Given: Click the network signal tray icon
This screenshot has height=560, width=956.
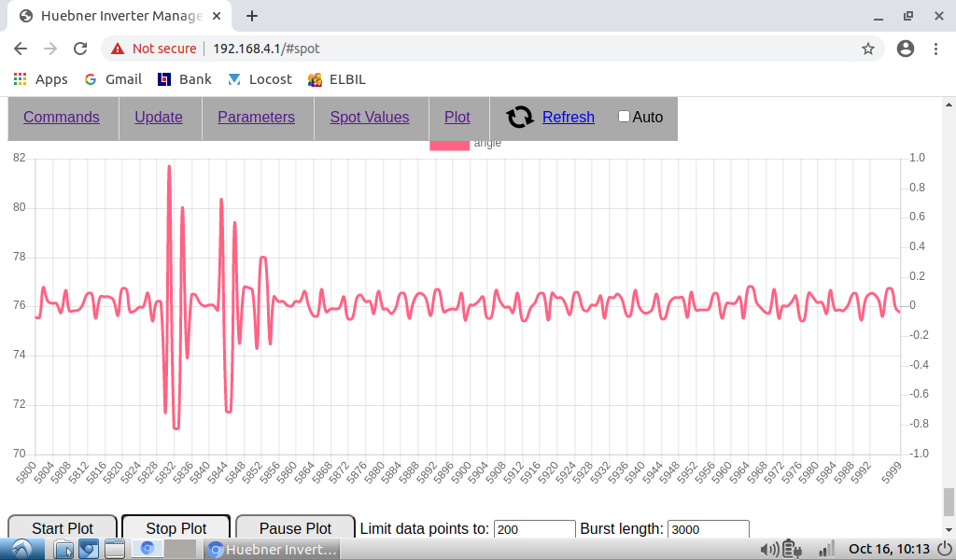Looking at the screenshot, I should click(826, 550).
